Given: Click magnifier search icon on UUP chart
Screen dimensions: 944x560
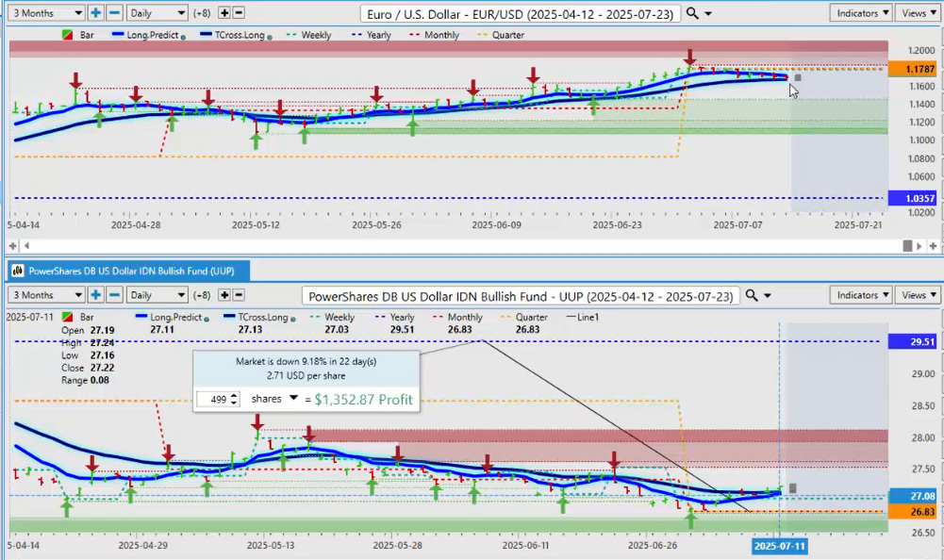Looking at the screenshot, I should tap(752, 295).
